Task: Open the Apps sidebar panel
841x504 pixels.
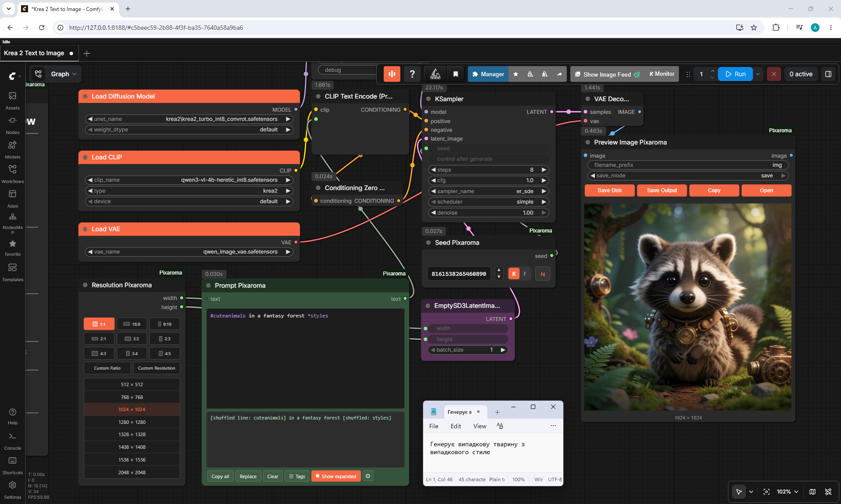Action: pyautogui.click(x=12, y=198)
